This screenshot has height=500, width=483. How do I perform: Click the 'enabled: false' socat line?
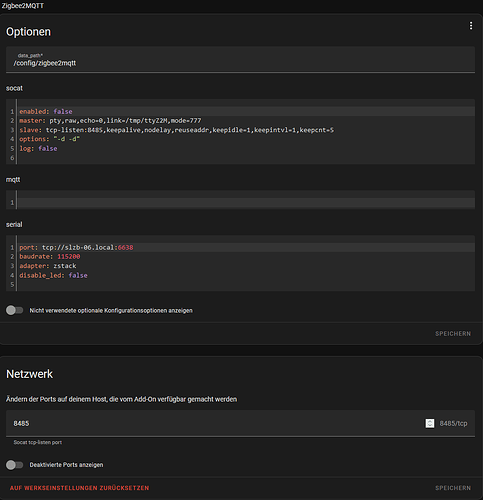46,111
